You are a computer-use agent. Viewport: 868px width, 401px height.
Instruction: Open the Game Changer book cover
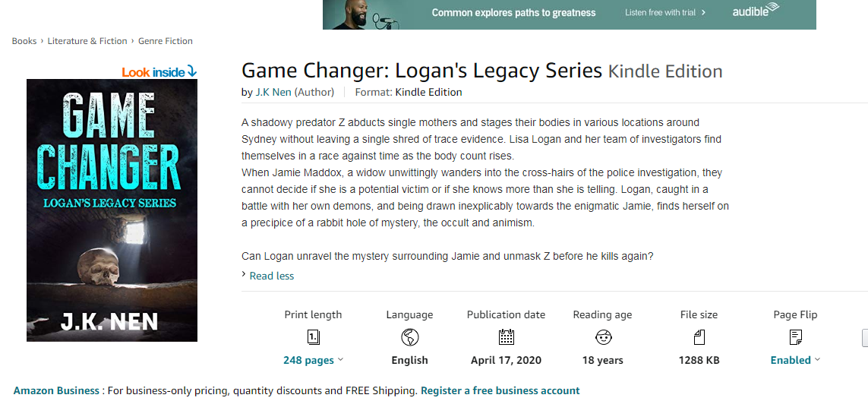point(112,210)
